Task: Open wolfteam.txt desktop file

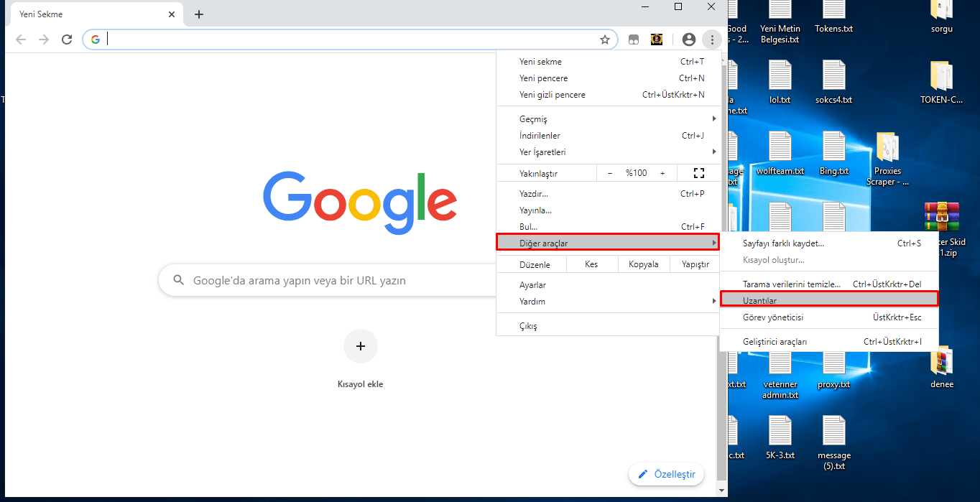Action: (780, 152)
